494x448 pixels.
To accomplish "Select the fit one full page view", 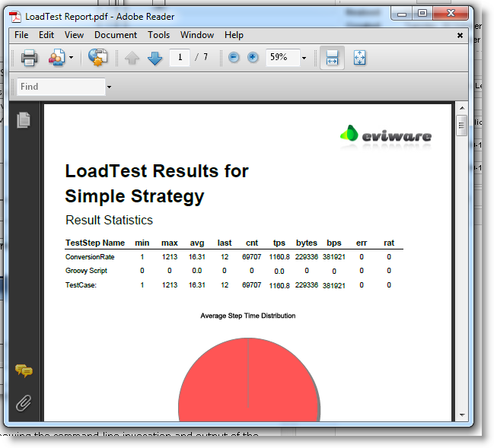I will click(x=359, y=58).
